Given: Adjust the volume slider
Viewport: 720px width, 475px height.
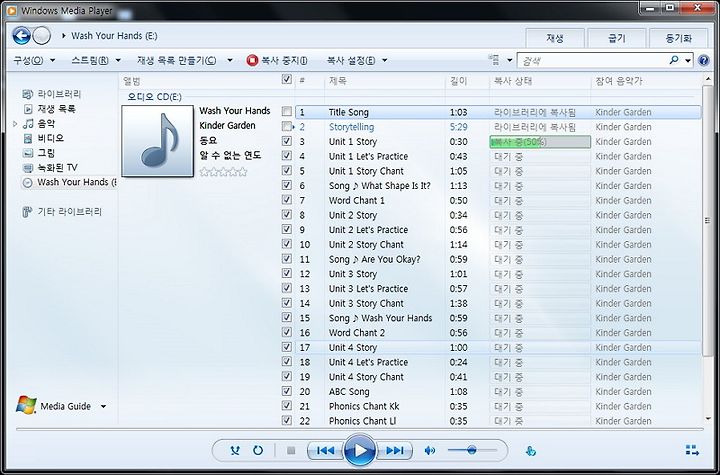Looking at the screenshot, I should click(472, 450).
